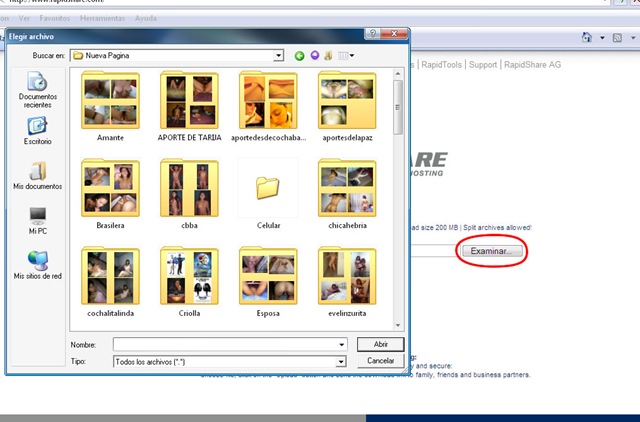Screen dimensions: 640x422
Task: Click the RSS feed icon in browser toolbar
Action: 617,38
